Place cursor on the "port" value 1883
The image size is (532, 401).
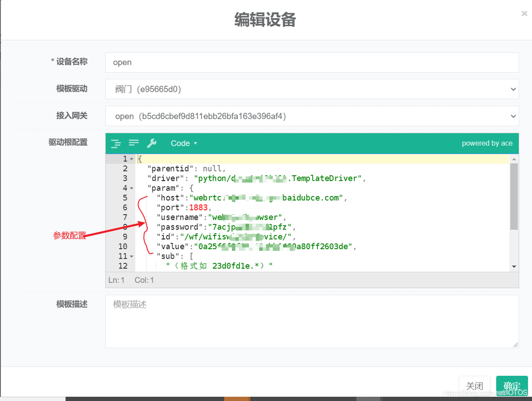click(x=198, y=208)
